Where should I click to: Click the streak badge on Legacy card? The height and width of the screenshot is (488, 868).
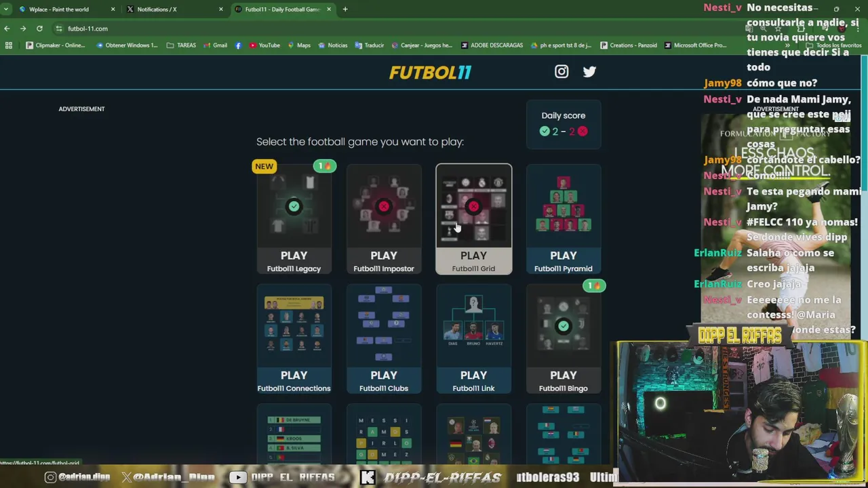325,166
